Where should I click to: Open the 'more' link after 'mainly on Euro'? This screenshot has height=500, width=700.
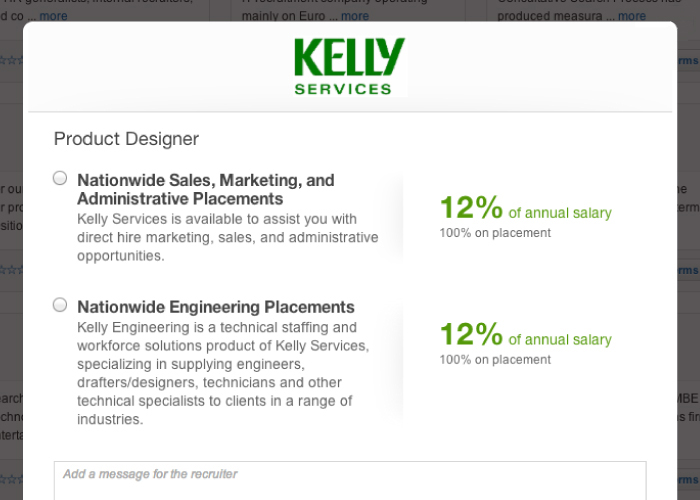pos(354,16)
